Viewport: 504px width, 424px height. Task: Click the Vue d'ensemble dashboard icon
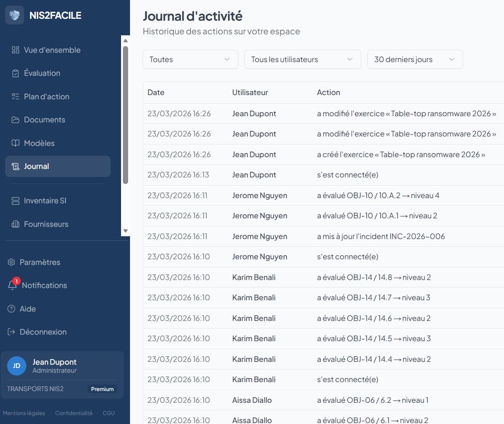click(16, 50)
